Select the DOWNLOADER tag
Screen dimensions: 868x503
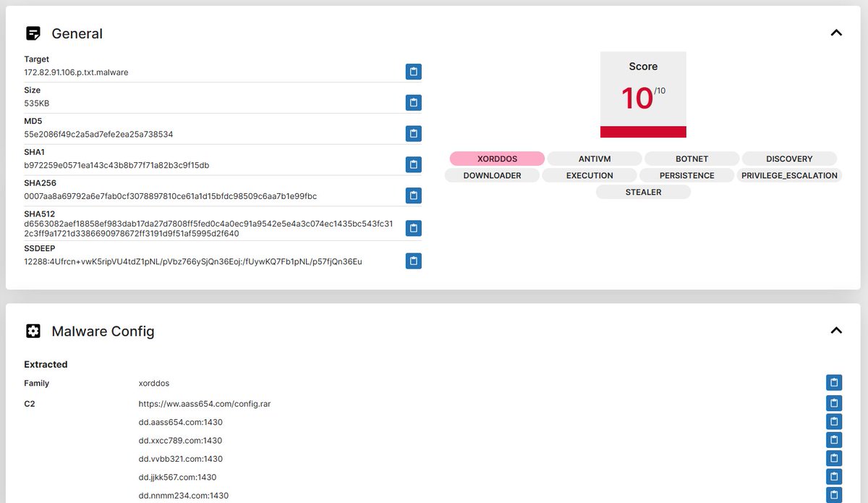click(492, 175)
